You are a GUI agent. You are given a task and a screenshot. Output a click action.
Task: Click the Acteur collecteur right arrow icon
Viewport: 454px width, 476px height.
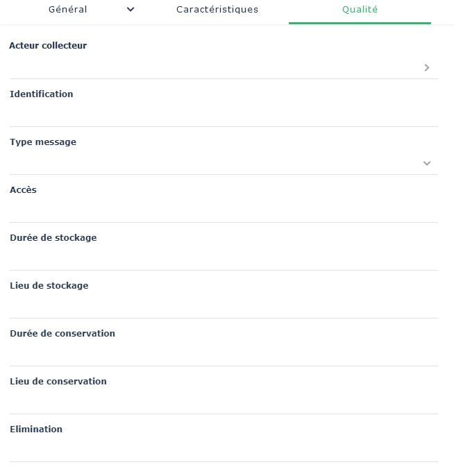point(427,67)
